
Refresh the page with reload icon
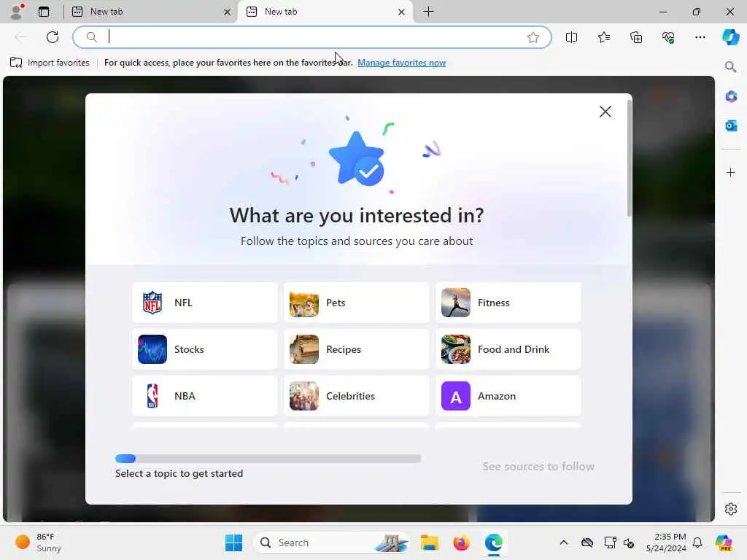tap(53, 37)
